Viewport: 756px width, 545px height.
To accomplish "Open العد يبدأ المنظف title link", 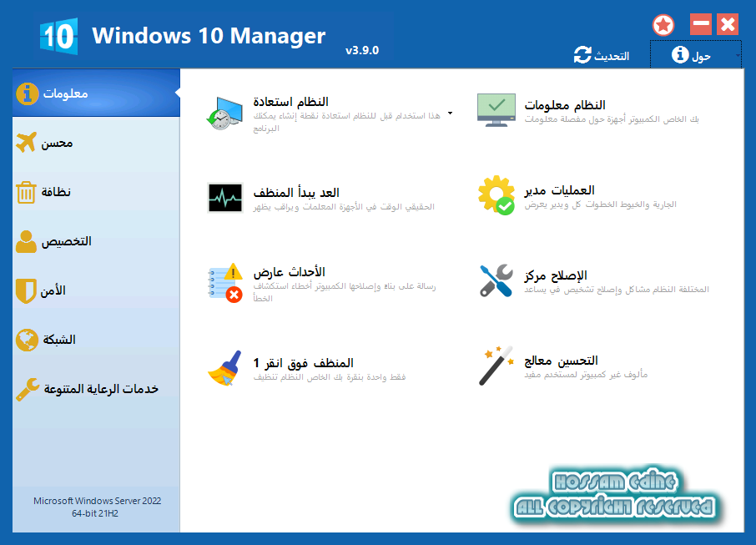I will tap(296, 193).
